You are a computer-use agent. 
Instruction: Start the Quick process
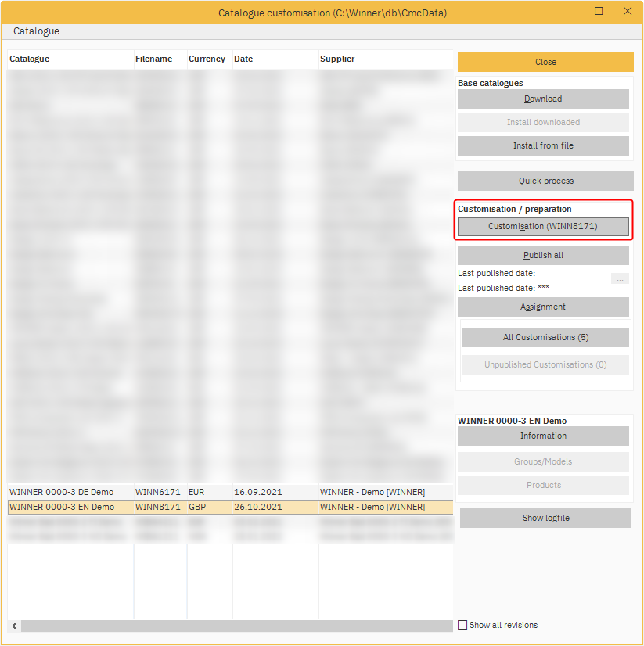point(545,181)
